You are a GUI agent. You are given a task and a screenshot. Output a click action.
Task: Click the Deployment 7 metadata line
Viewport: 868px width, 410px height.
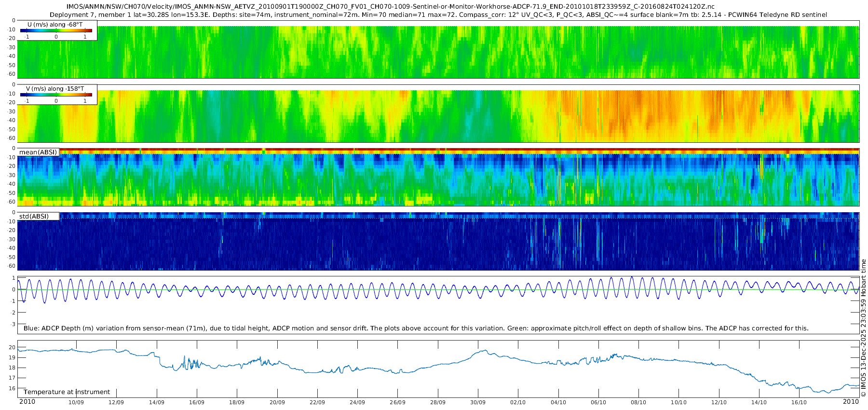click(438, 15)
